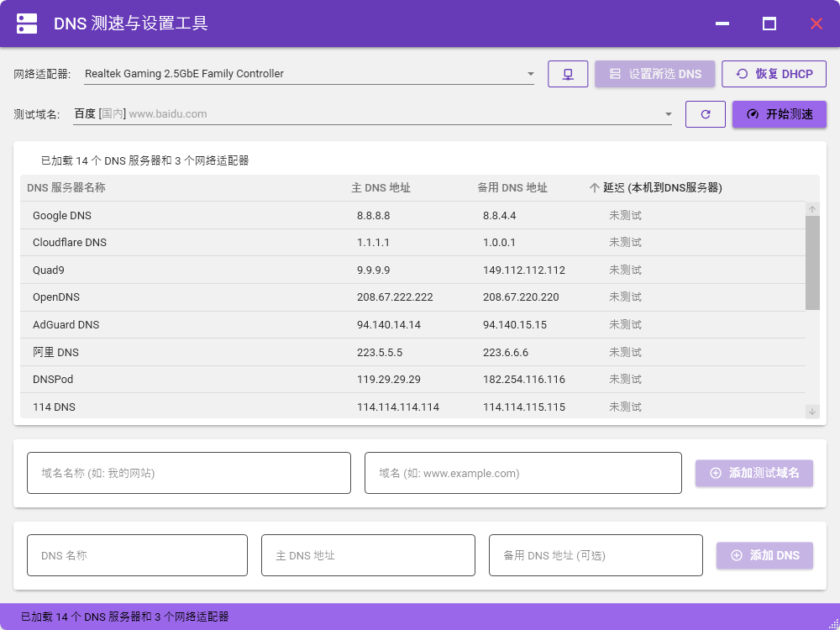Viewport: 840px width, 630px height.
Task: Click the 备用 DNS 地址 input field
Action: (x=596, y=555)
